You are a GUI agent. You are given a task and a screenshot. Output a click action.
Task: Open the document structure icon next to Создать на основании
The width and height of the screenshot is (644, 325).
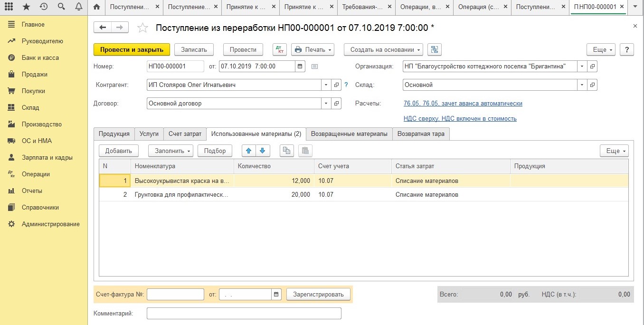[435, 49]
